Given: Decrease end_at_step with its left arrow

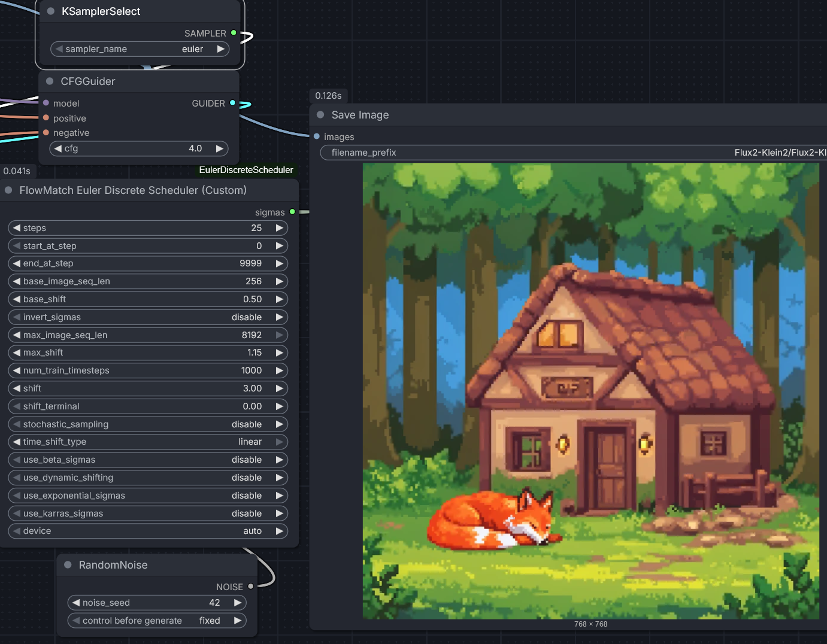Looking at the screenshot, I should tap(17, 263).
